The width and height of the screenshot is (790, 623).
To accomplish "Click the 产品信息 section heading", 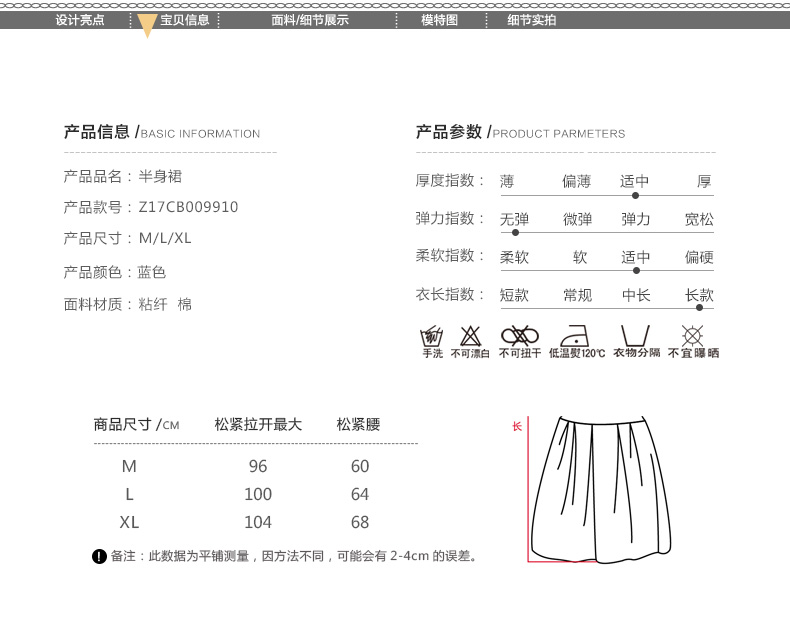I will pyautogui.click(x=162, y=132).
